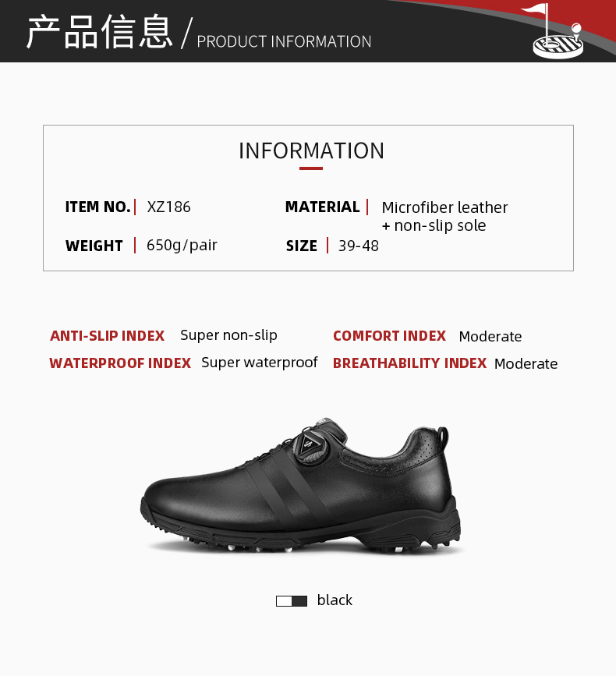Click the Microfiber leather material text
The image size is (616, 676).
coord(444,207)
